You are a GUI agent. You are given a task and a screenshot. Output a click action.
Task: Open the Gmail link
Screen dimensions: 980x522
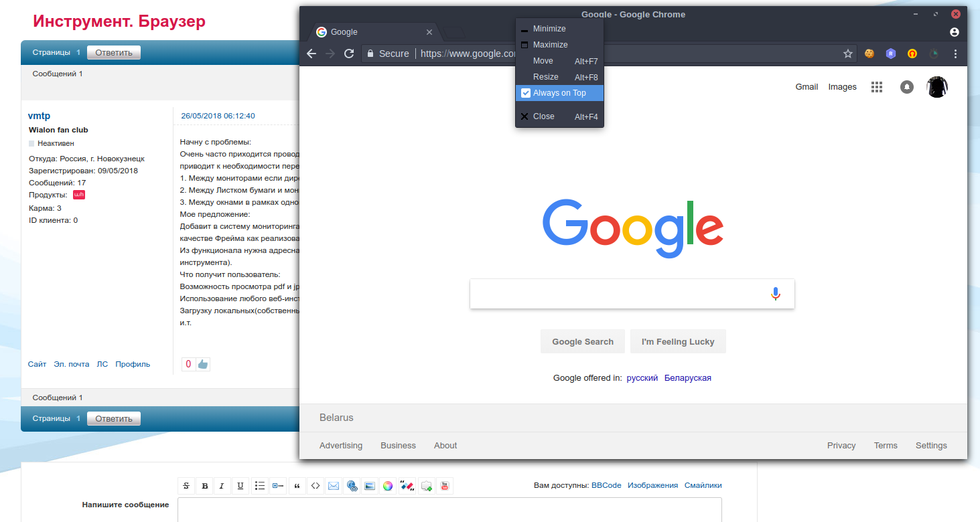tap(807, 87)
